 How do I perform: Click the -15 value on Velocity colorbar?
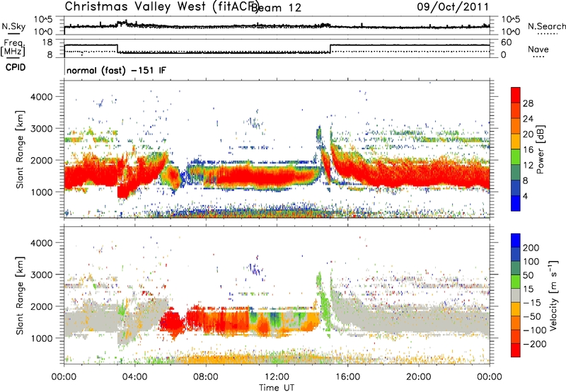tap(531, 302)
